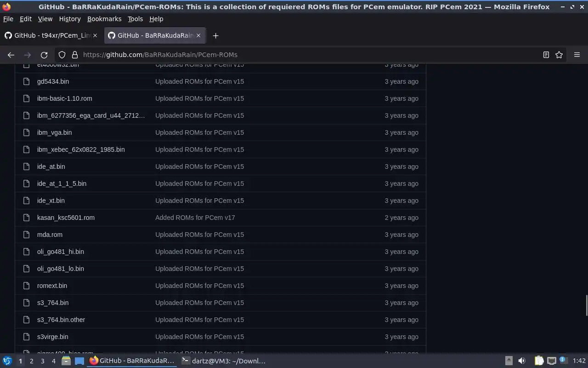588x368 pixels.
Task: Switch to workspace 4 in taskbar
Action: [x=53, y=361]
